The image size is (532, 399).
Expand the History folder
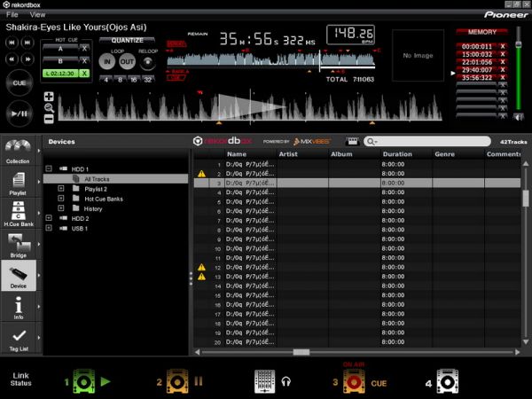tap(61, 208)
